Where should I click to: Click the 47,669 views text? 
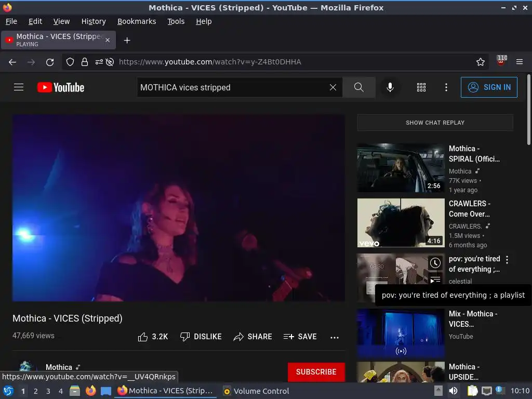point(33,336)
